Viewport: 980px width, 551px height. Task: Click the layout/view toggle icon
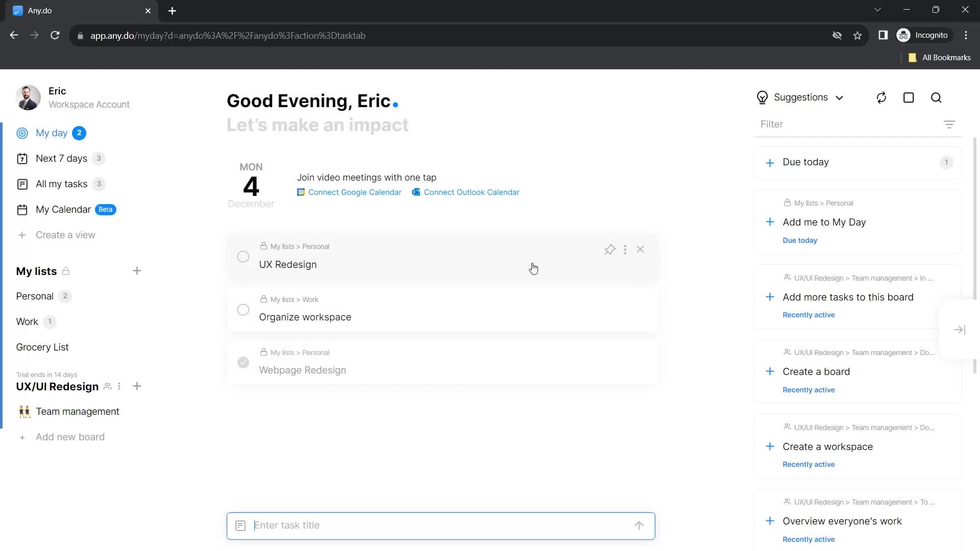tap(909, 97)
